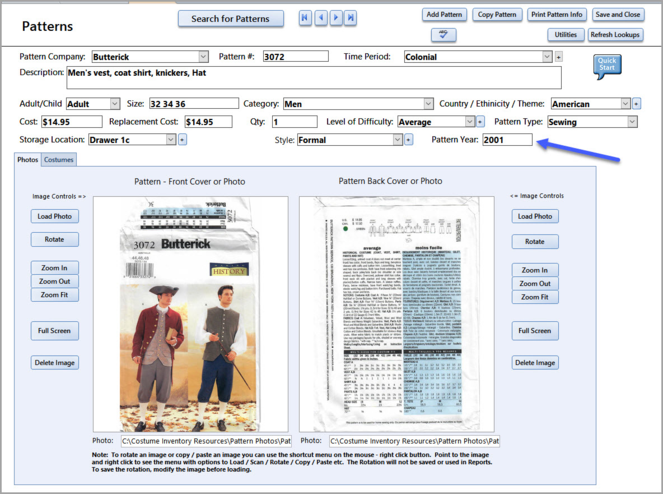This screenshot has height=494, width=663.
Task: Open Pattern Company dropdown
Action: pos(203,57)
